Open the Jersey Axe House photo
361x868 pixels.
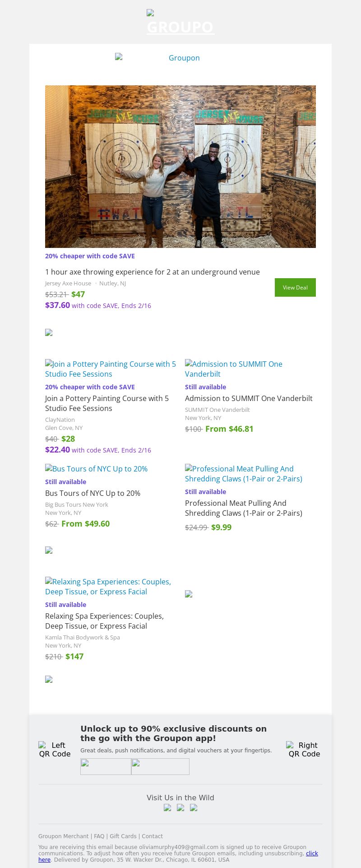pyautogui.click(x=180, y=166)
